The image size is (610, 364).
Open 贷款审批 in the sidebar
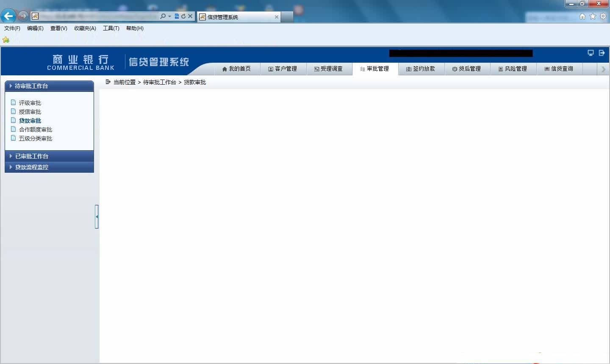30,121
